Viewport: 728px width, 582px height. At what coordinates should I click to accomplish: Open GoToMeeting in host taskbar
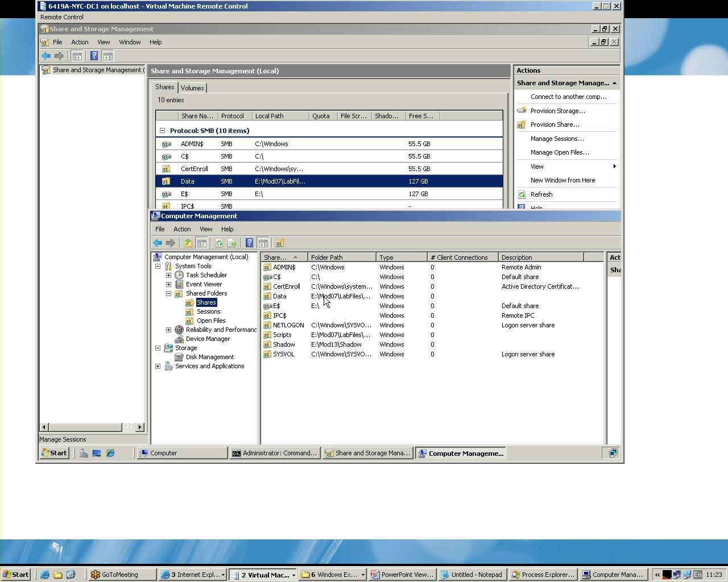(x=122, y=575)
